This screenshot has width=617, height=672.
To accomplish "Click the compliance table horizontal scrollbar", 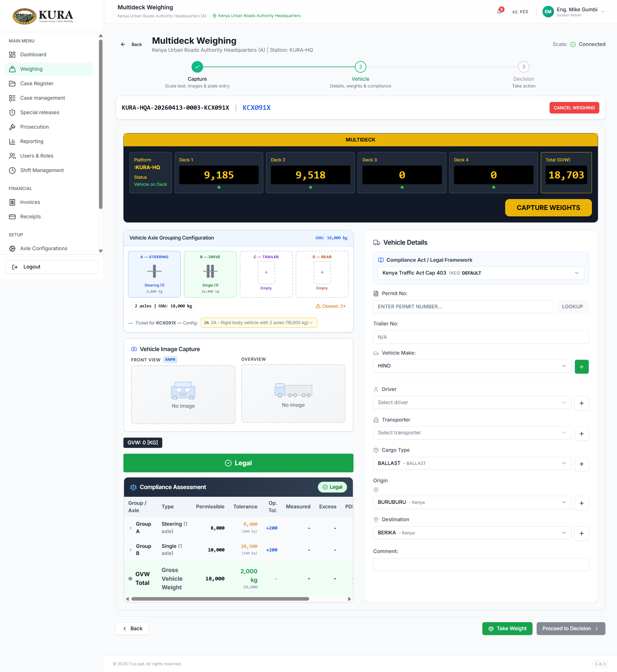I will click(x=220, y=599).
